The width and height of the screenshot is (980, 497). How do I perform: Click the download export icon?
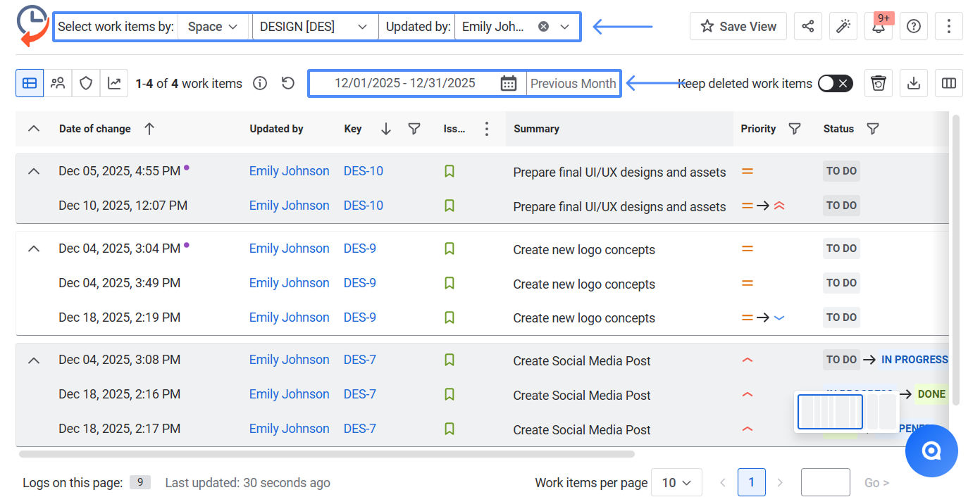pyautogui.click(x=913, y=83)
